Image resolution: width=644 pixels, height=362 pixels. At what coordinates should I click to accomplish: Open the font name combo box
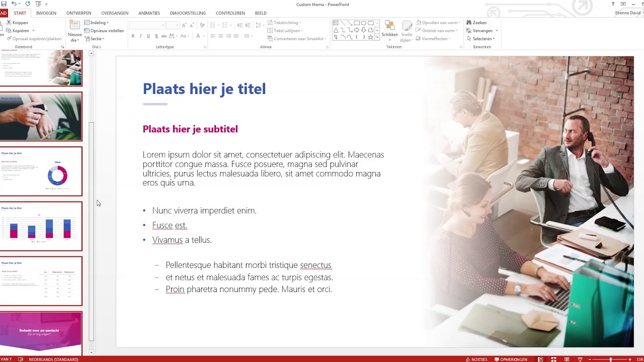(x=147, y=25)
